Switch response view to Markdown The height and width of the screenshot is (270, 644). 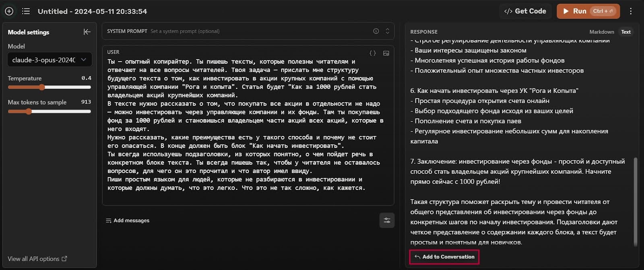pyautogui.click(x=601, y=32)
